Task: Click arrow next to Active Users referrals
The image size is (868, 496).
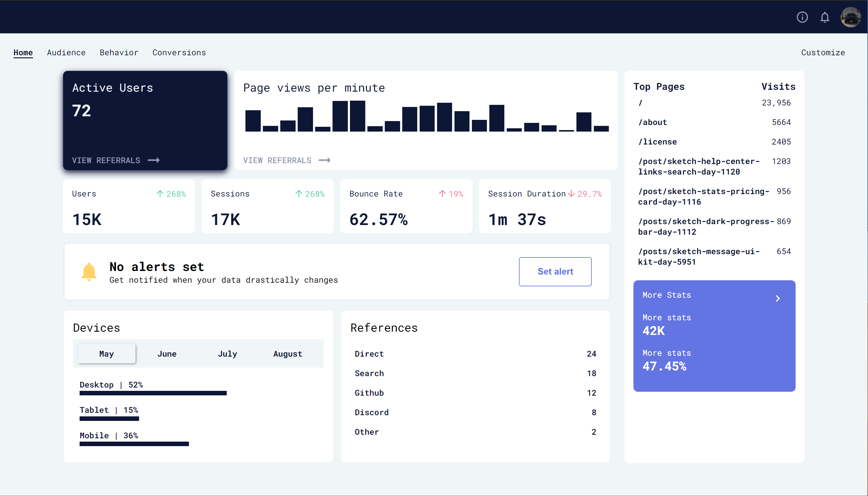Action: pos(154,160)
